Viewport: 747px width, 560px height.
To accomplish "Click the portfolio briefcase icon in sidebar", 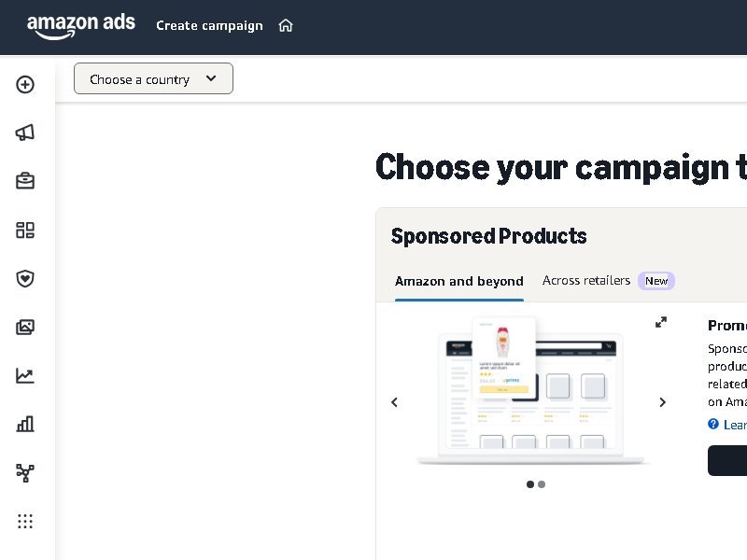I will (x=25, y=180).
